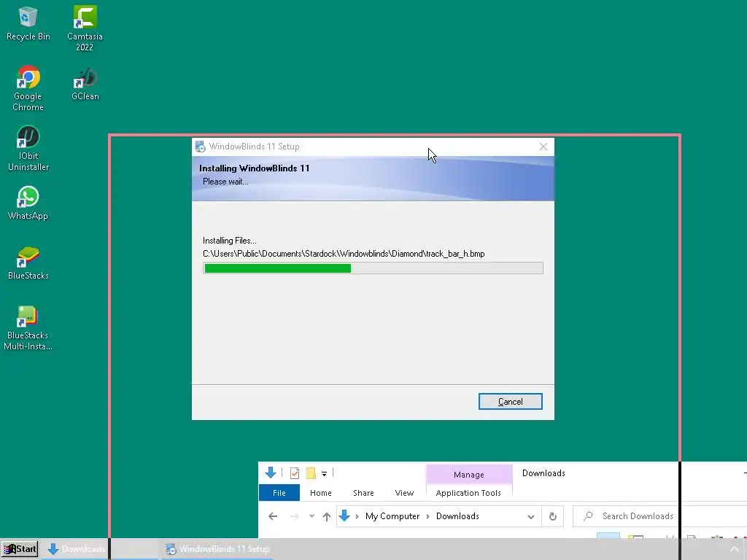Switch to Downloads window on taskbar
This screenshot has height=560, width=747.
(x=76, y=549)
